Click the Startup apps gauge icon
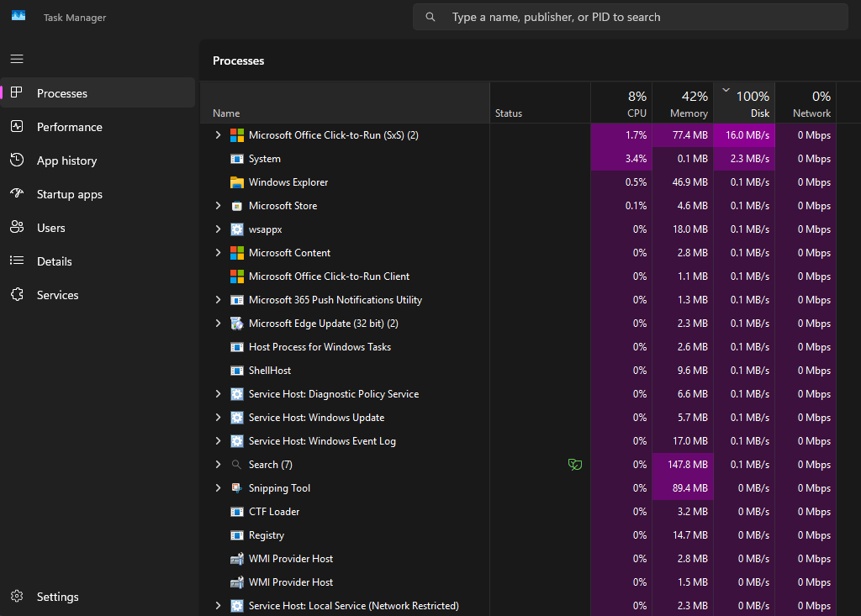The height and width of the screenshot is (616, 861). [17, 193]
